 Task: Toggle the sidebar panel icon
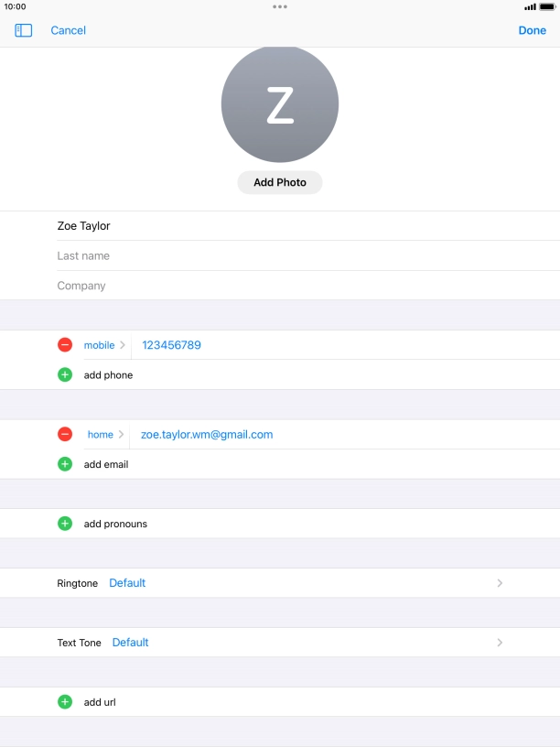(24, 30)
